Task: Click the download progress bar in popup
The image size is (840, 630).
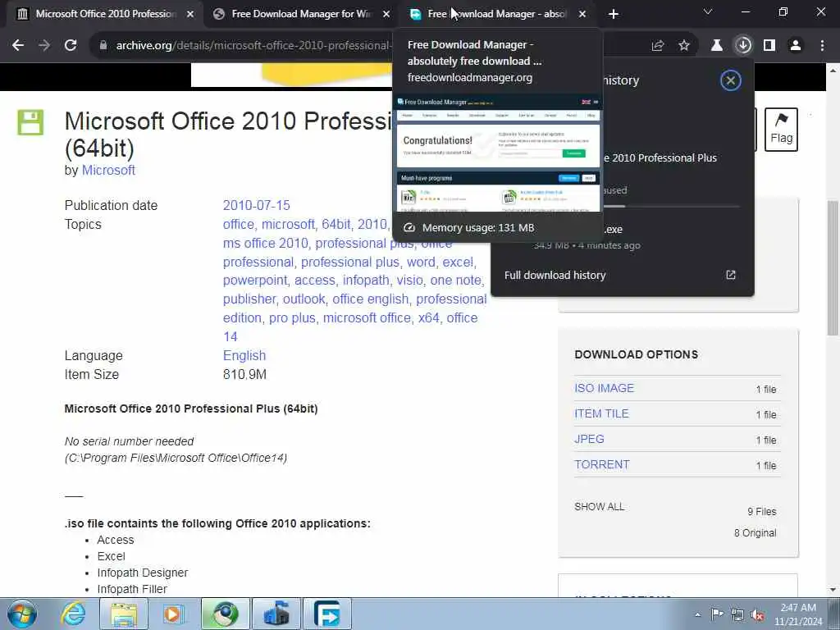Action: [672, 206]
